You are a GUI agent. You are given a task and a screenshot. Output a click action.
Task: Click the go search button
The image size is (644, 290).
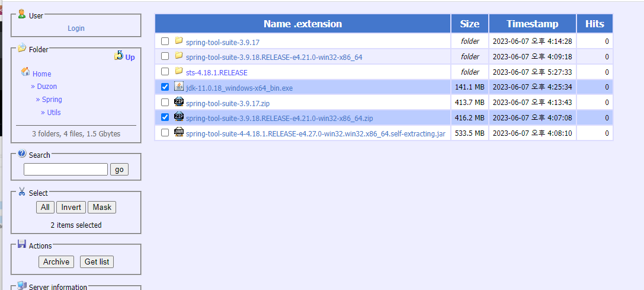(119, 170)
